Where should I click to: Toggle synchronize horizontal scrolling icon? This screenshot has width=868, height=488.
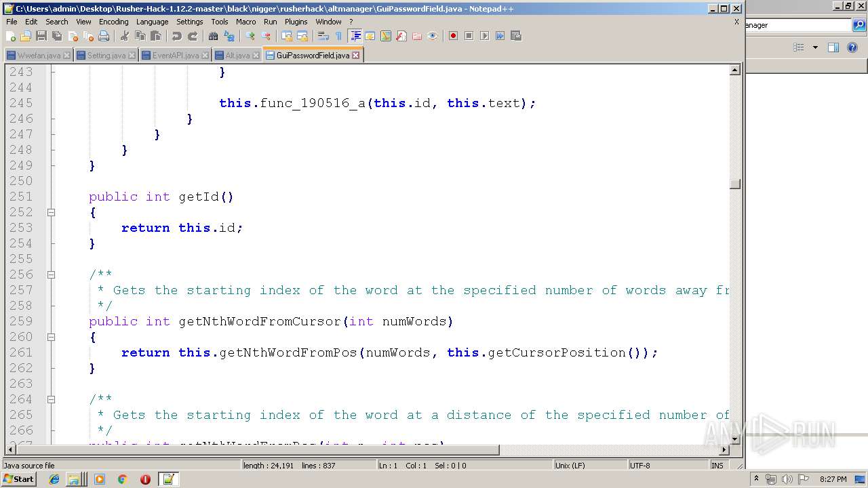[302, 36]
